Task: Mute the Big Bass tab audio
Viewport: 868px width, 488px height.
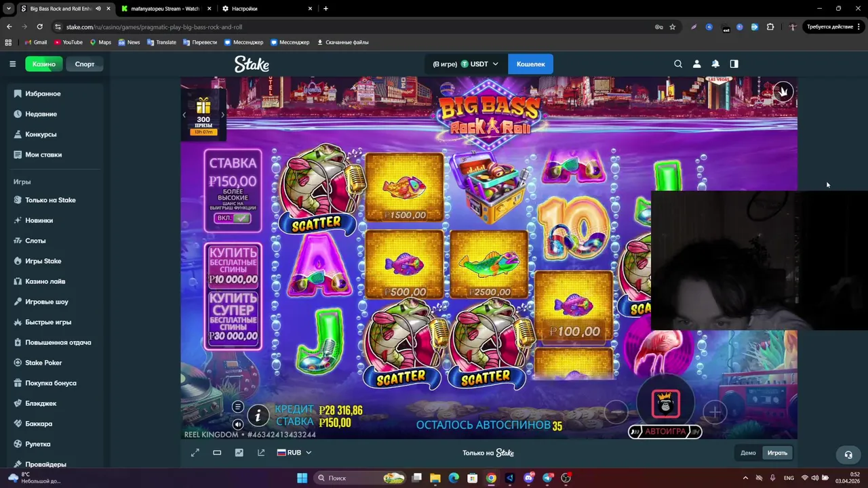Action: (98, 9)
